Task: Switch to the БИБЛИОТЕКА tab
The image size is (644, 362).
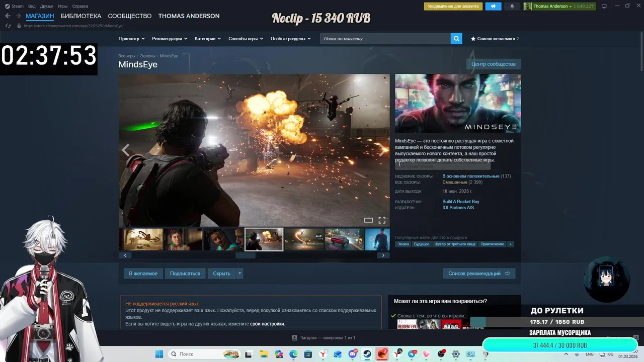Action: pyautogui.click(x=81, y=16)
